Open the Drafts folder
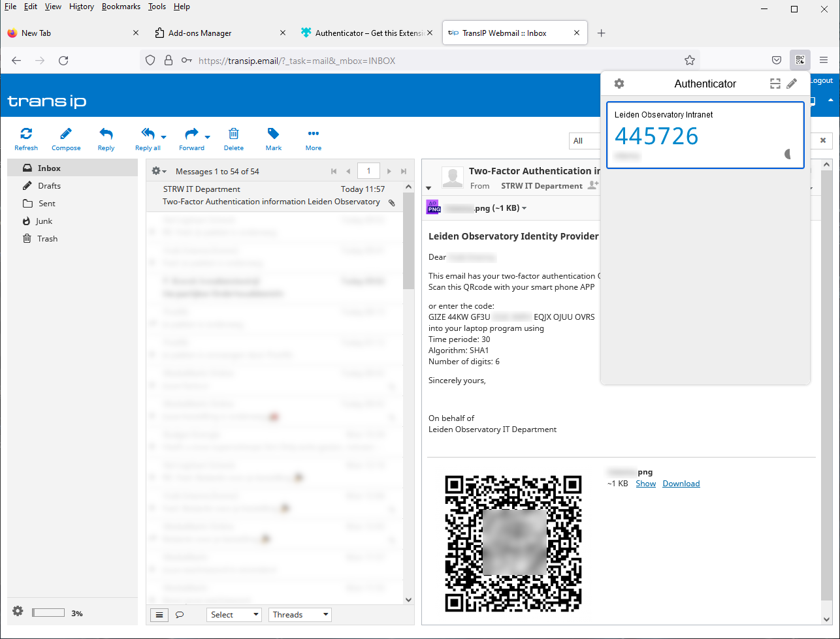The image size is (840, 639). click(49, 186)
